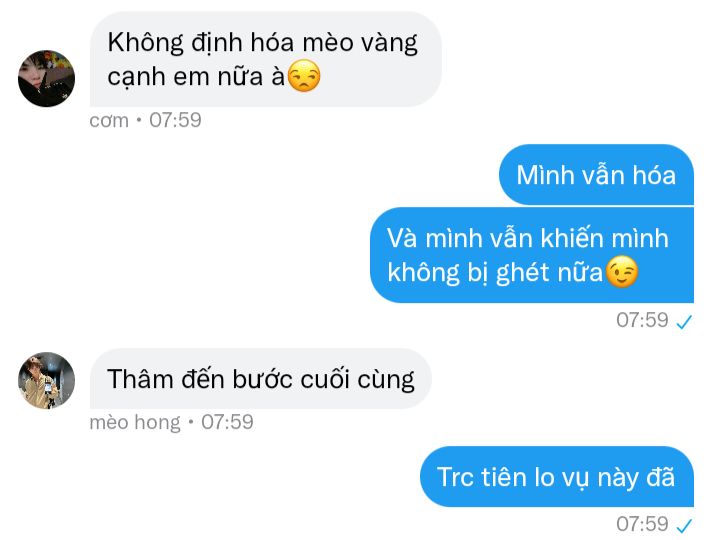Click sender name 'mèo hong'
Image resolution: width=720 pixels, height=540 pixels.
(135, 422)
